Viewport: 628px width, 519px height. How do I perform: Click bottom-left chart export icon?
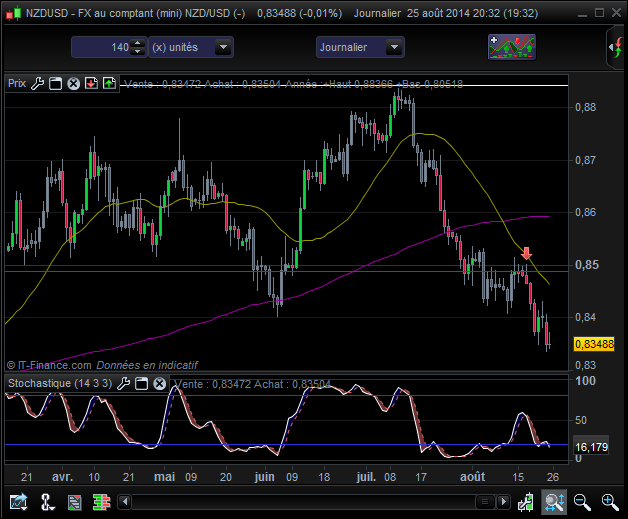click(x=18, y=501)
